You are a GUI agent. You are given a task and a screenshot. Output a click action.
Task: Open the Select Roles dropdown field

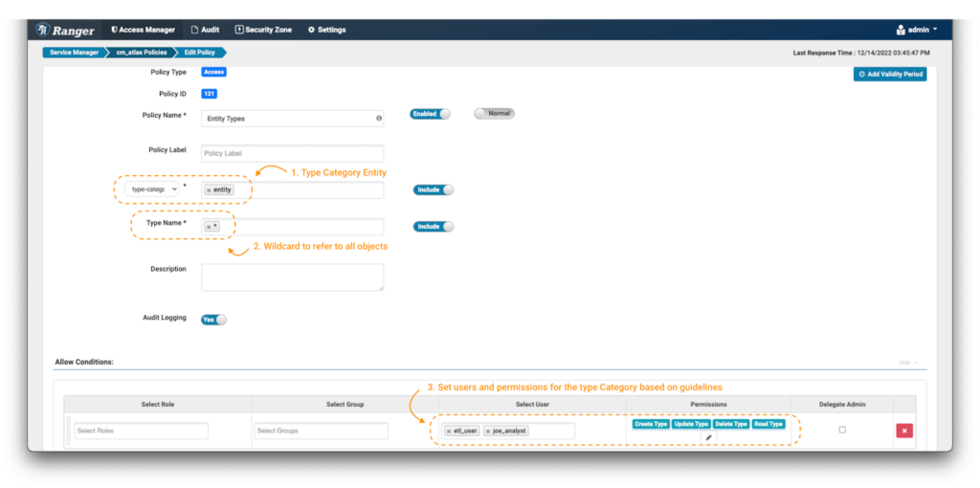141,431
